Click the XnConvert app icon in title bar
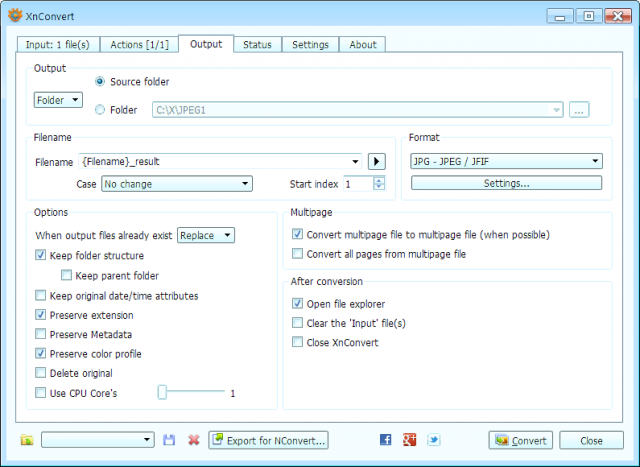Viewport: 640px width, 467px height. [15, 16]
